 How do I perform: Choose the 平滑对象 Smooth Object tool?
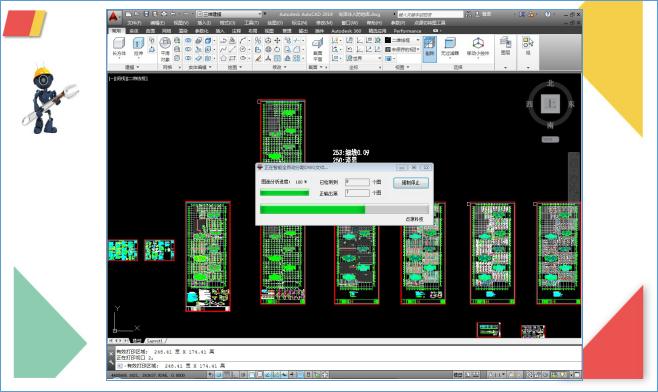click(x=165, y=49)
